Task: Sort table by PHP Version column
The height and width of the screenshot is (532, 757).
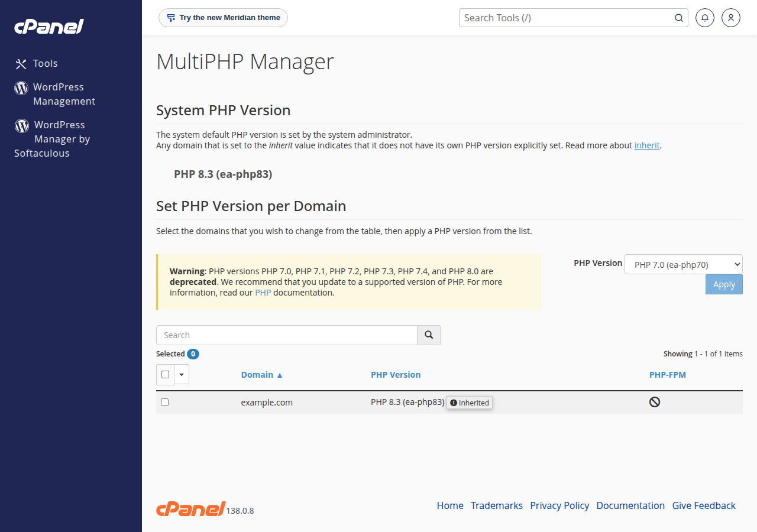Action: pos(396,375)
